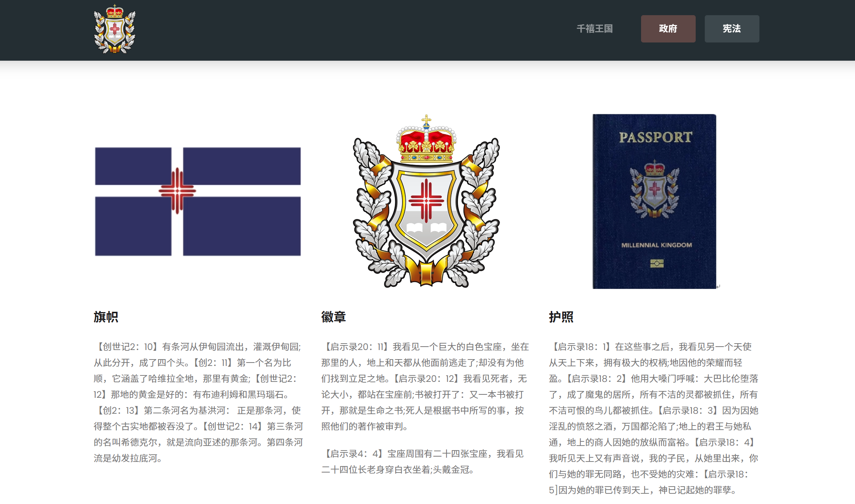855x504 pixels.
Task: Open the 政府 menu button
Action: pyautogui.click(x=668, y=29)
